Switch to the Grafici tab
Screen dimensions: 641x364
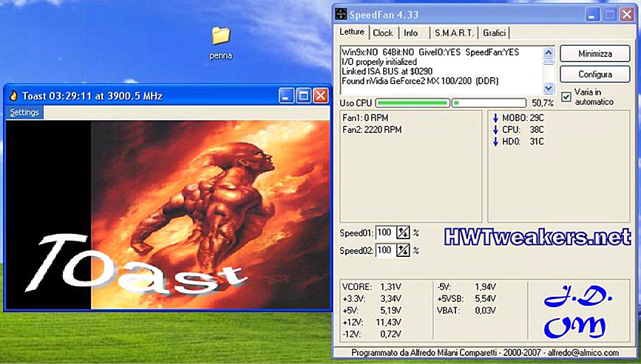click(x=494, y=33)
